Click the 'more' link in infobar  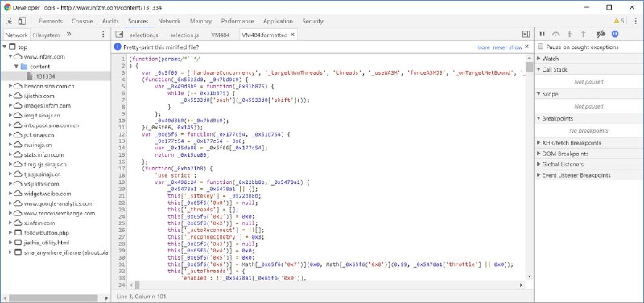click(x=483, y=47)
